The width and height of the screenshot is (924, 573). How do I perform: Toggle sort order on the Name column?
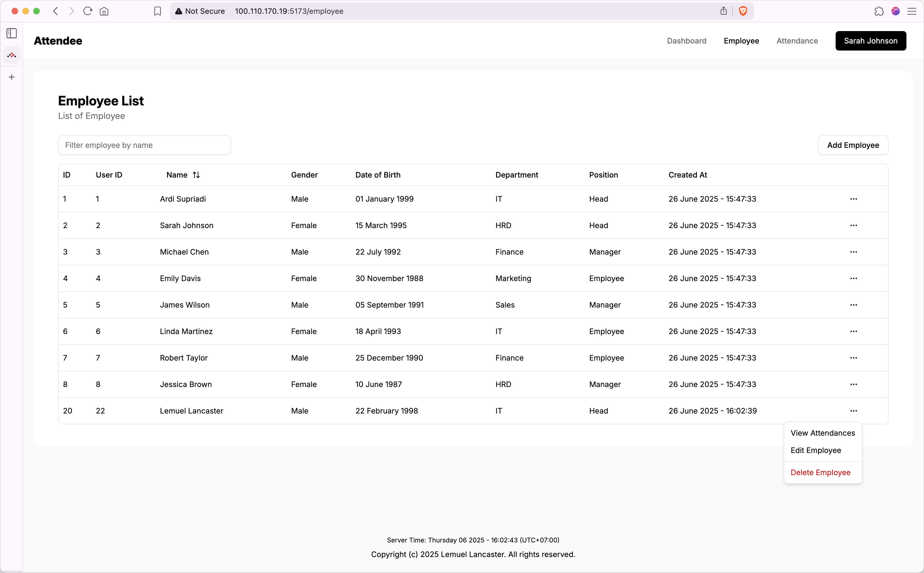(x=196, y=175)
